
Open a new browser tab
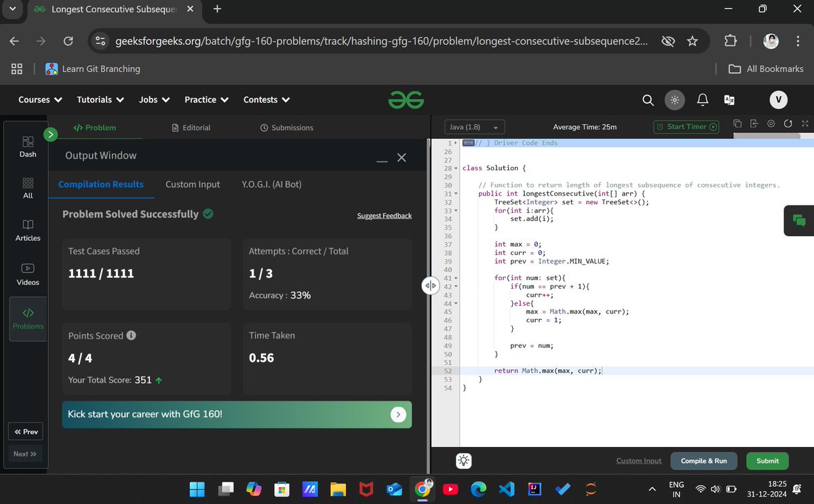tap(217, 9)
